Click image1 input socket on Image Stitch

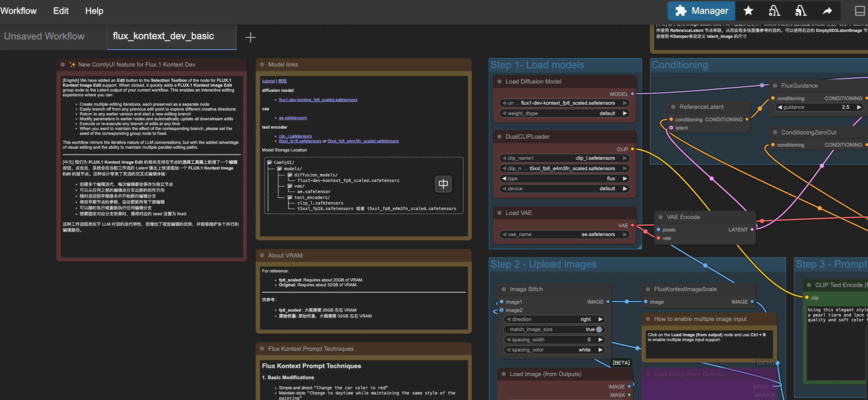[501, 302]
